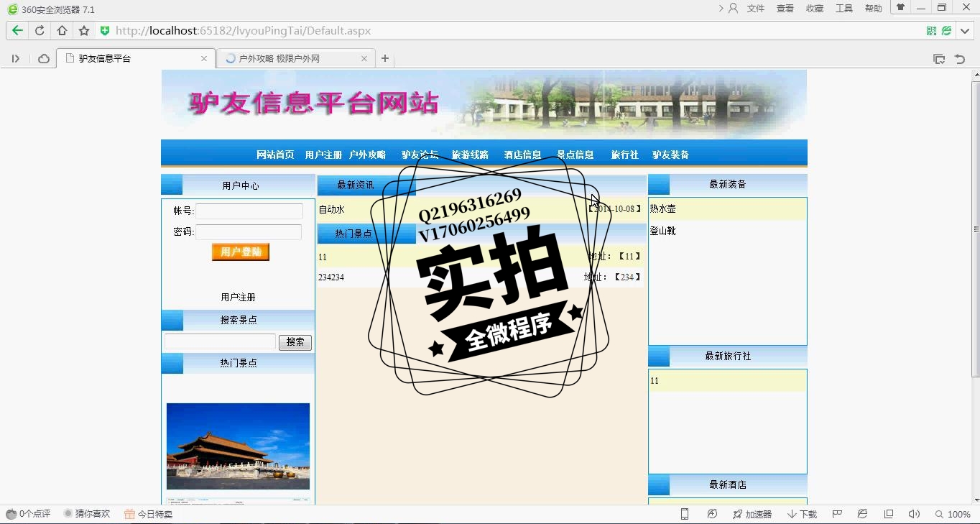Click the browser engine icon in status bar
The image size is (980, 524).
(863, 514)
